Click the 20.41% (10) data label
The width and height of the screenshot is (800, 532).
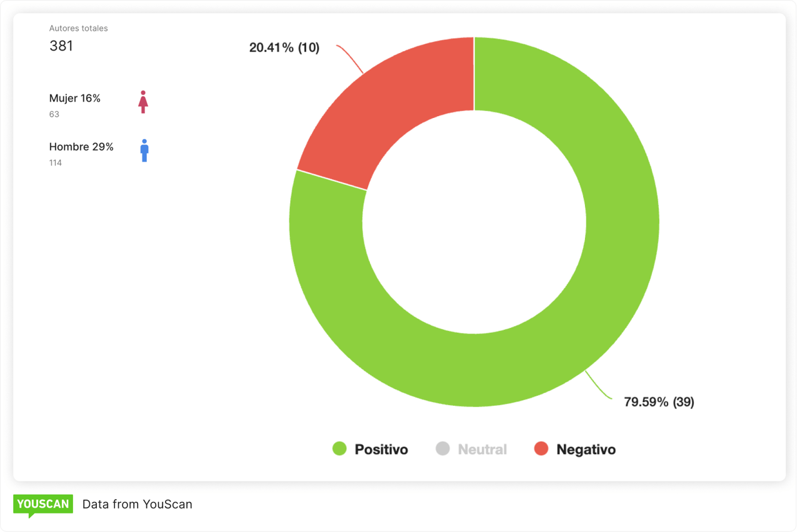[x=284, y=47]
